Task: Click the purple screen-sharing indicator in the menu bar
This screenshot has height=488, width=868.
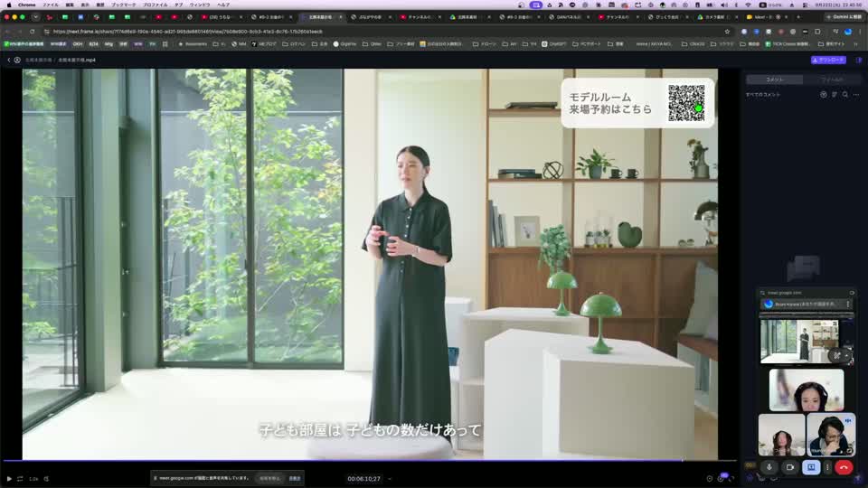Action: pyautogui.click(x=535, y=5)
